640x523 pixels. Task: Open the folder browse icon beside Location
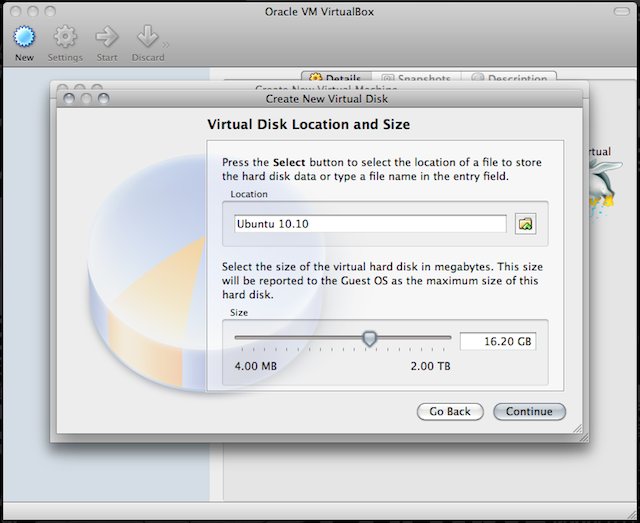(x=525, y=224)
